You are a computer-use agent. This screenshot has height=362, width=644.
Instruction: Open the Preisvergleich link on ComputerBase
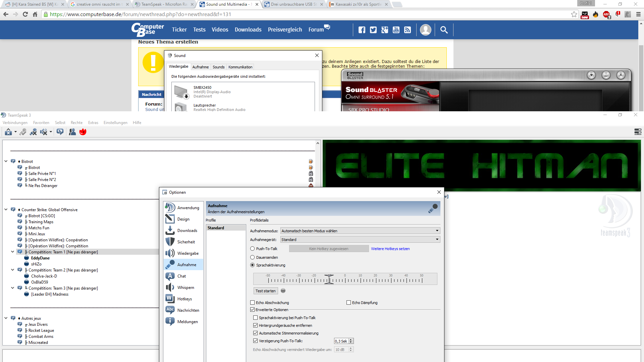(285, 30)
